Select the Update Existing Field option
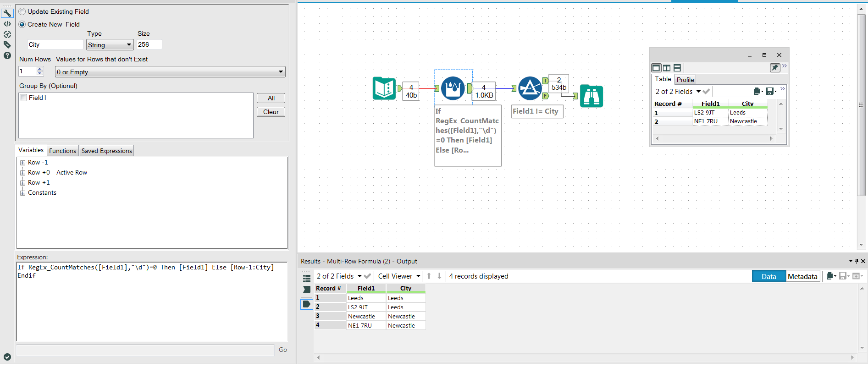868x367 pixels. 22,11
